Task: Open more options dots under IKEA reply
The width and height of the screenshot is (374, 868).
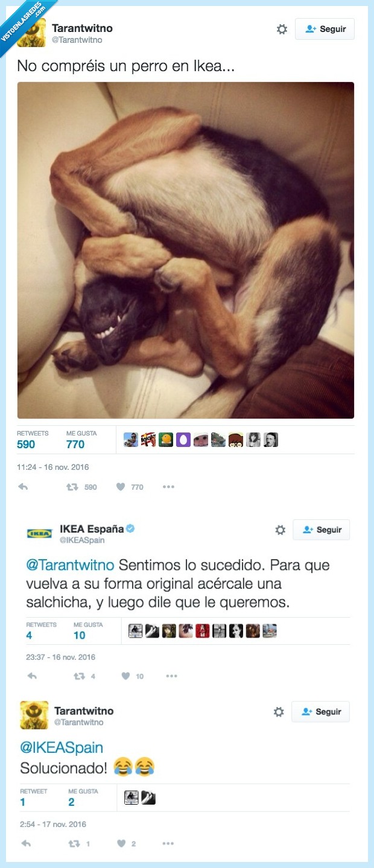Action: [171, 676]
